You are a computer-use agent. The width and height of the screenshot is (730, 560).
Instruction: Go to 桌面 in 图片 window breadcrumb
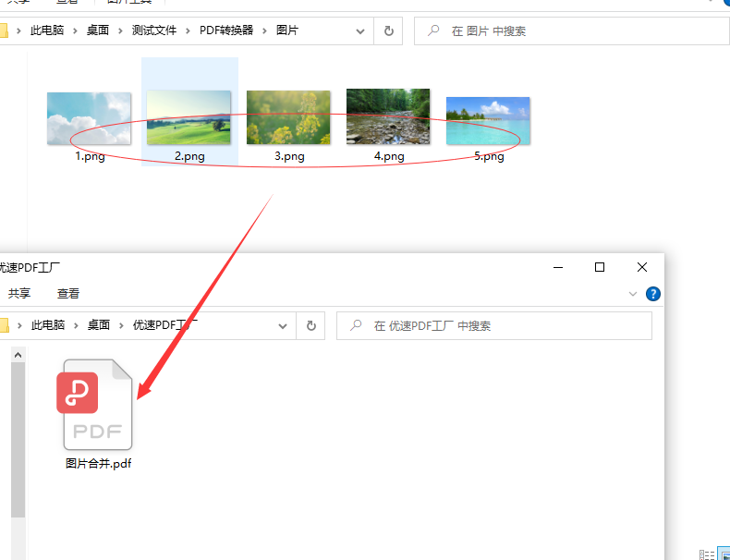click(98, 30)
